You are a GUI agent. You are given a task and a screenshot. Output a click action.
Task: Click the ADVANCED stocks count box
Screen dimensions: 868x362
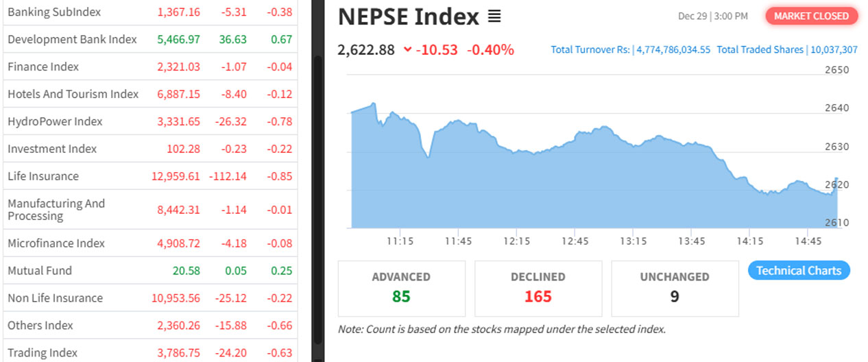[x=401, y=288]
